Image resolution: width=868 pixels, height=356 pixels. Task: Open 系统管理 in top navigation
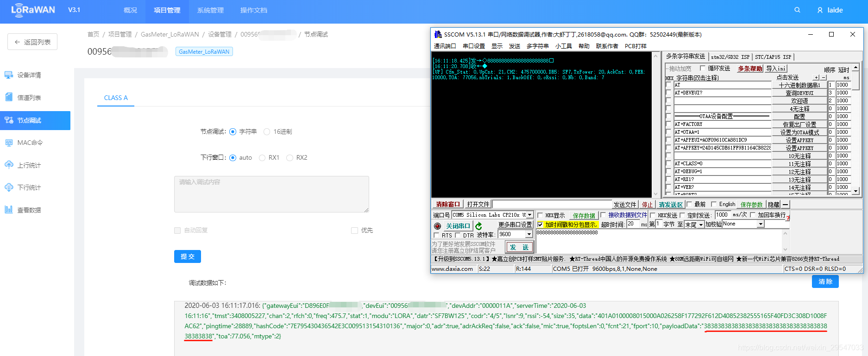[210, 10]
